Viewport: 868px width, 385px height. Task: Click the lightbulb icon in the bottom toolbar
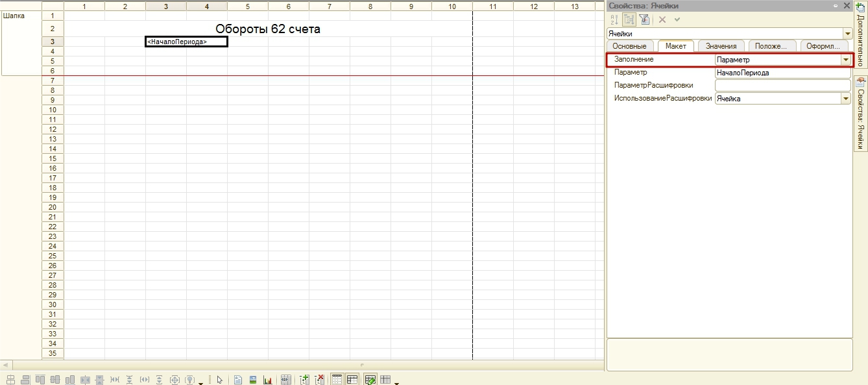click(x=190, y=380)
